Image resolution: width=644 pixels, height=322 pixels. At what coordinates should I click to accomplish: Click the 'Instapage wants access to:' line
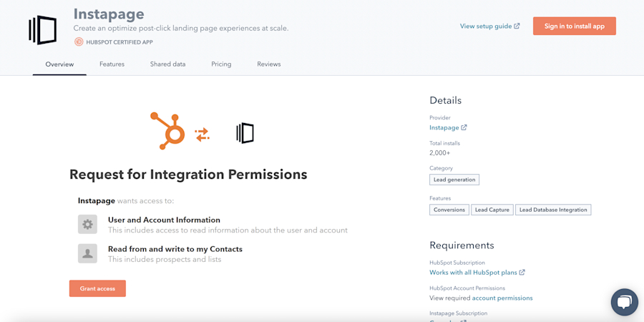126,201
